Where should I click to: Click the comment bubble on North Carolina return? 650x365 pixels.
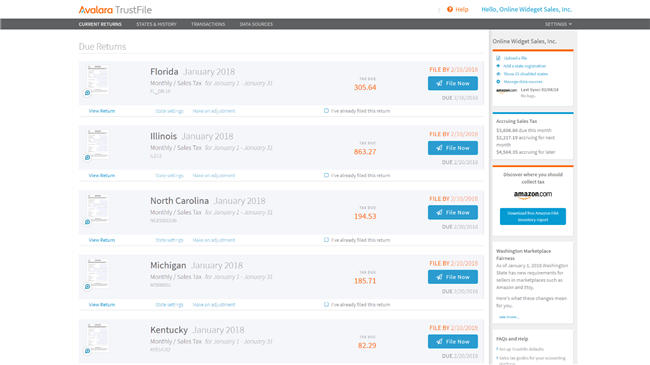87,222
